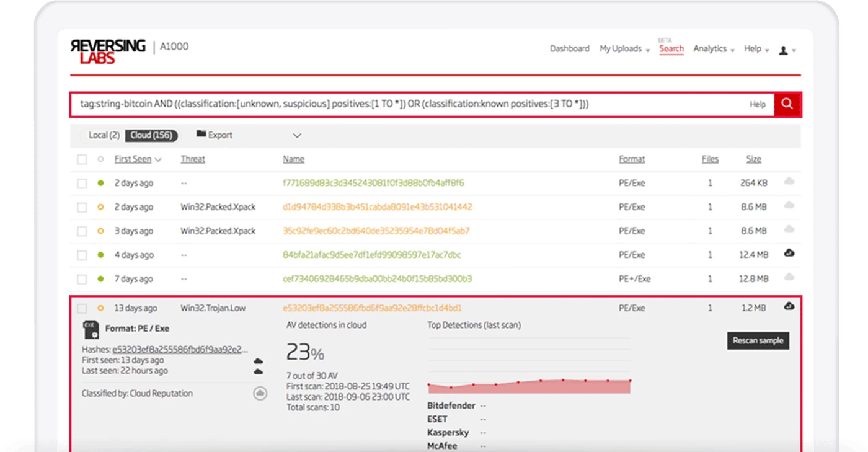
Task: Toggle First Seen sort arrow
Action: (x=158, y=160)
